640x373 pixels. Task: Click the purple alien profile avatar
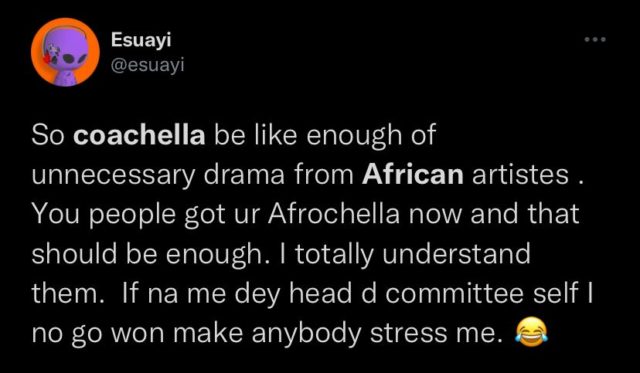[x=67, y=53]
